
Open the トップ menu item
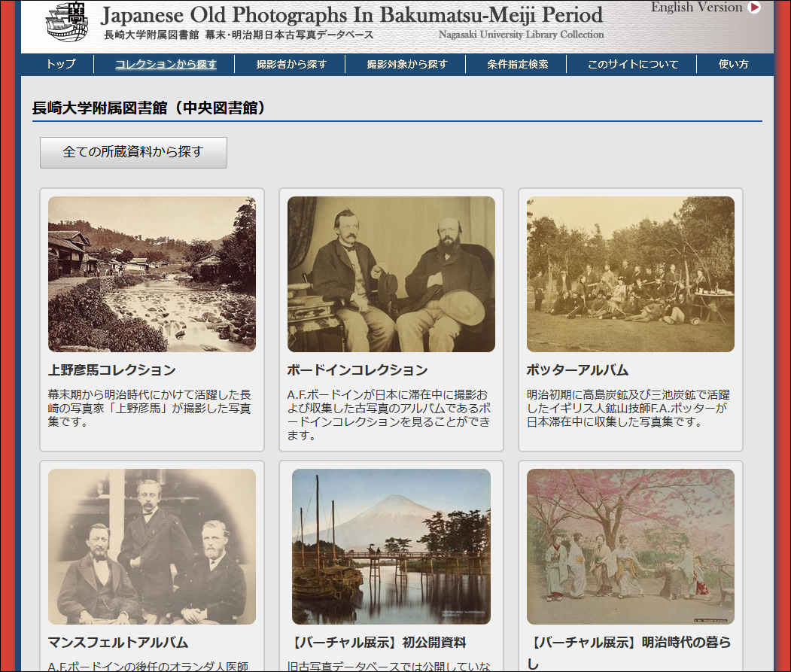pyautogui.click(x=60, y=64)
